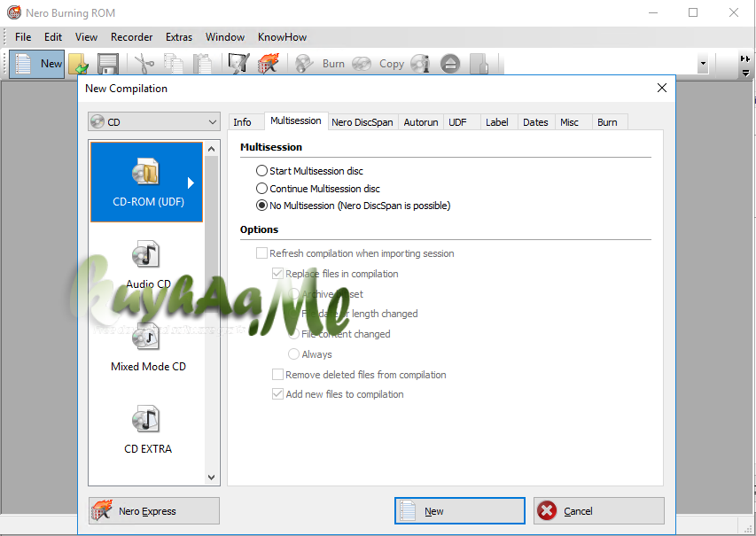Open the recorder selection dropdown arrow in toolbar

(703, 64)
